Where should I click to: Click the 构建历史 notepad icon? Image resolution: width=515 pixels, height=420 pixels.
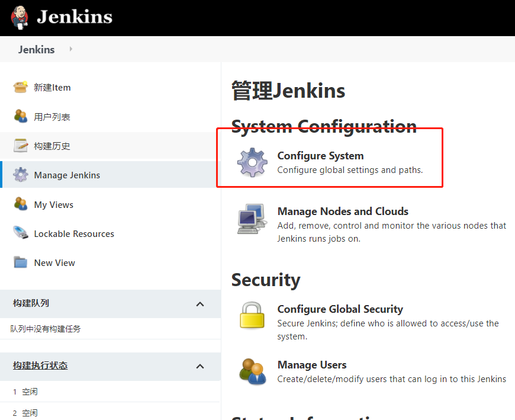[x=21, y=146]
